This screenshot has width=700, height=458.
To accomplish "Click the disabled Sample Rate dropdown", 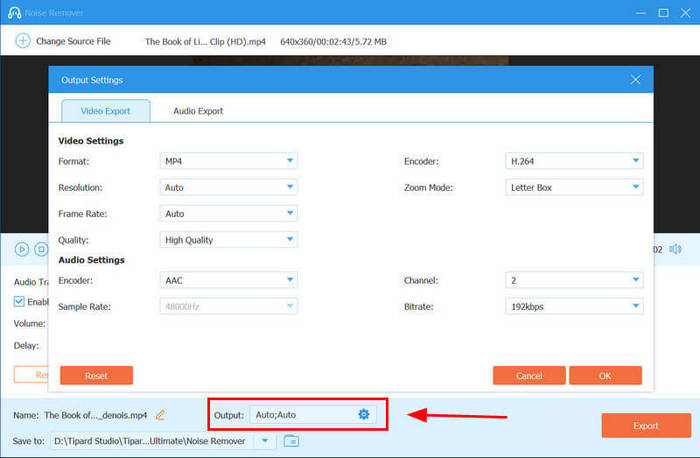I will tap(229, 307).
